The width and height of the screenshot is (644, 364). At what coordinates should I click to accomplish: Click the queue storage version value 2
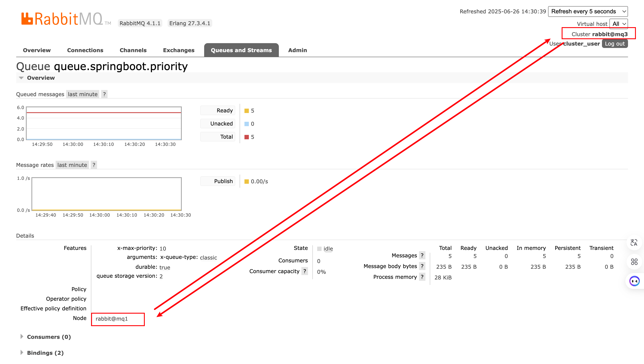coord(161,276)
